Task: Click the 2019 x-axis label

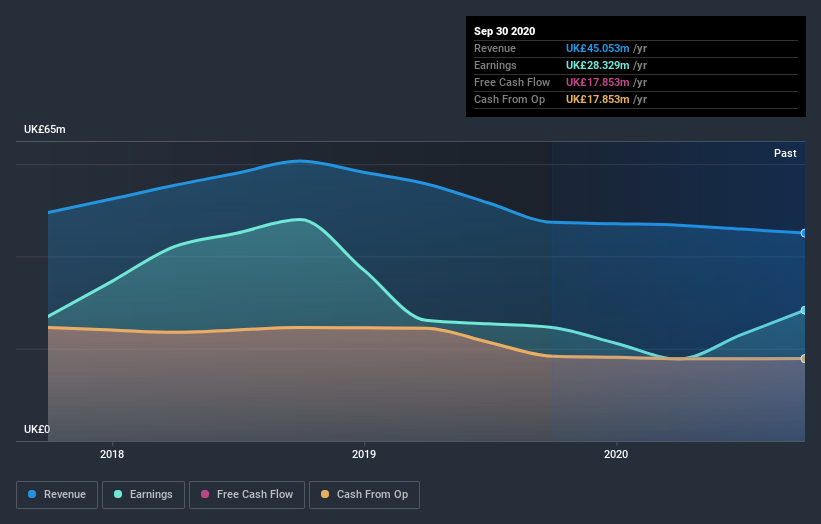Action: [364, 454]
